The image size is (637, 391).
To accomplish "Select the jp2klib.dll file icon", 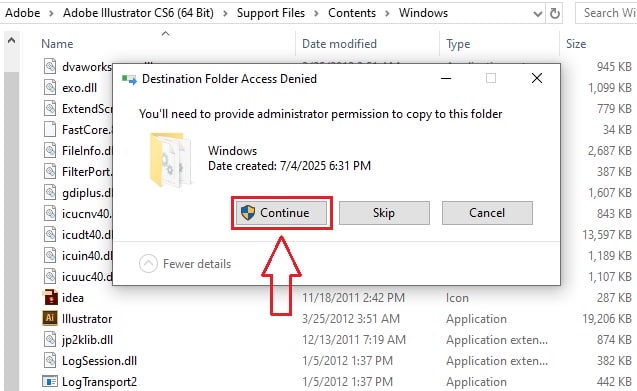I will [x=50, y=339].
